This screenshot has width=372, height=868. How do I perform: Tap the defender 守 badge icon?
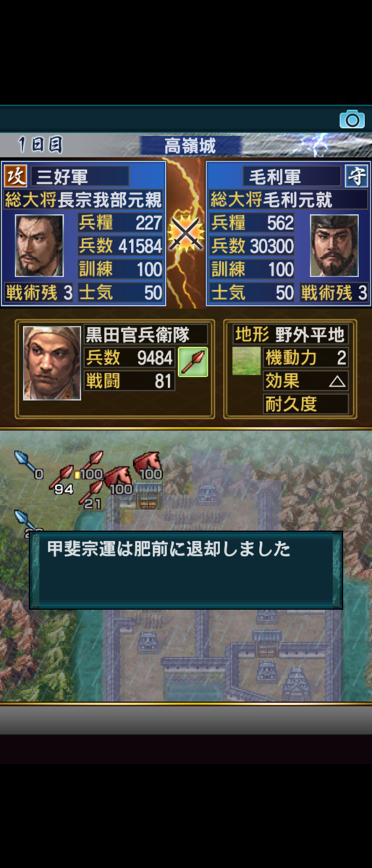[x=356, y=176]
